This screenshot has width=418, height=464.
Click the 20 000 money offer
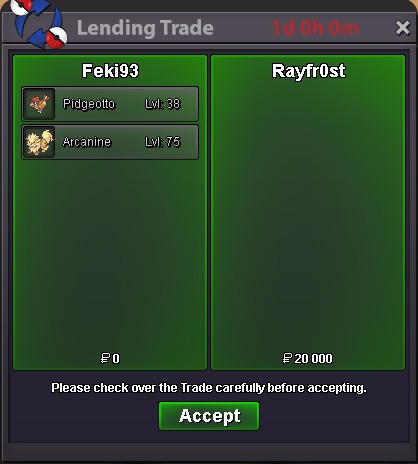[x=308, y=359]
